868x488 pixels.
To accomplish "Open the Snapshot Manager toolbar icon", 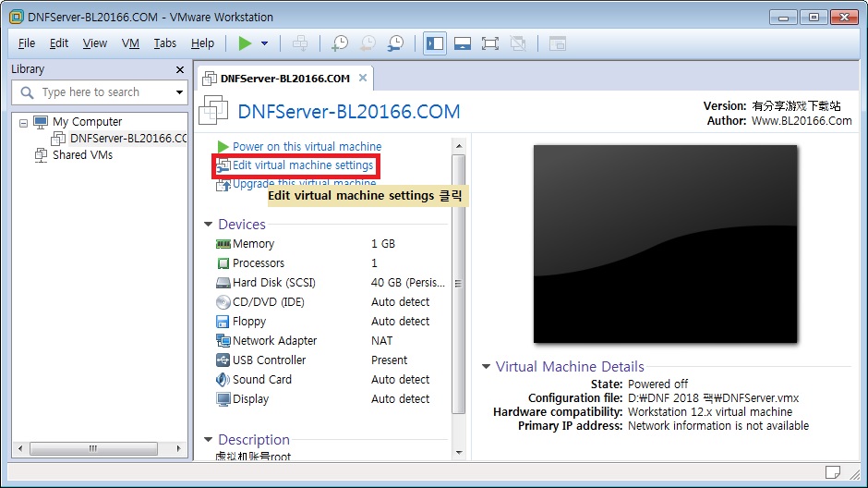I will [x=395, y=43].
